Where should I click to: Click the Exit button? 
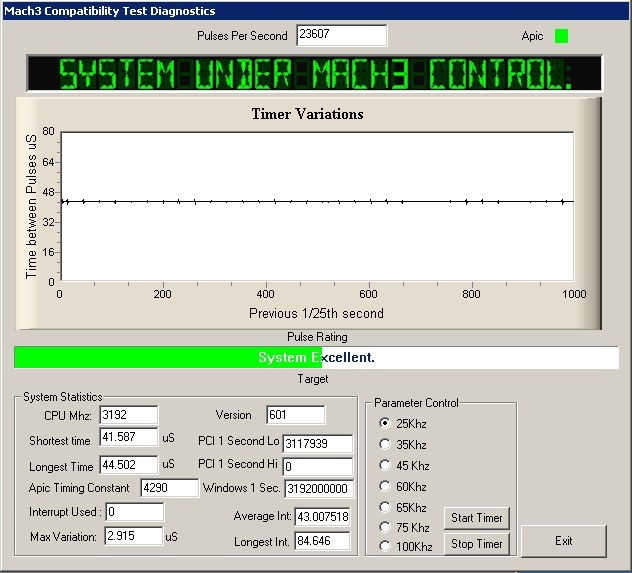[564, 541]
